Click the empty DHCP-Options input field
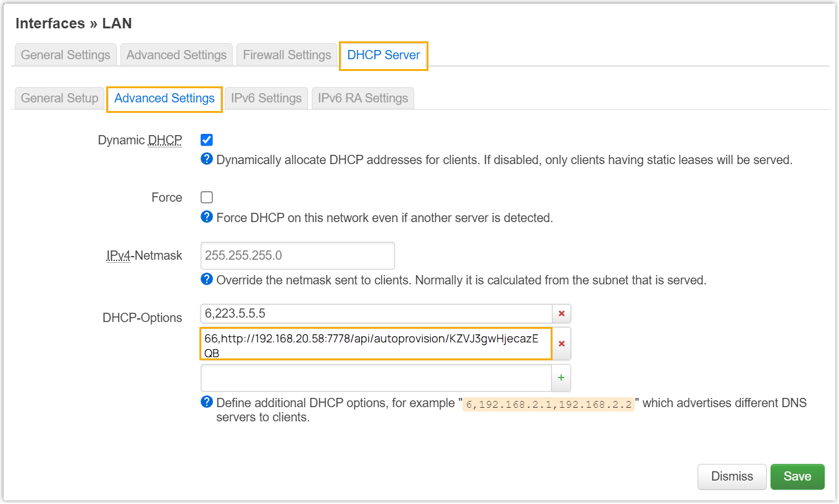839x504 pixels. pyautogui.click(x=375, y=378)
